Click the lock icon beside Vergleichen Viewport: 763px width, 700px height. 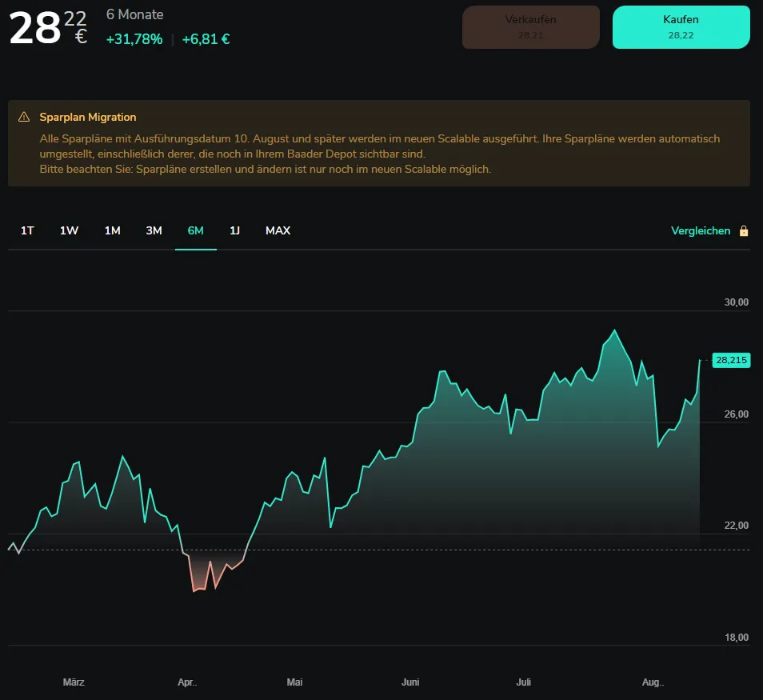[744, 230]
